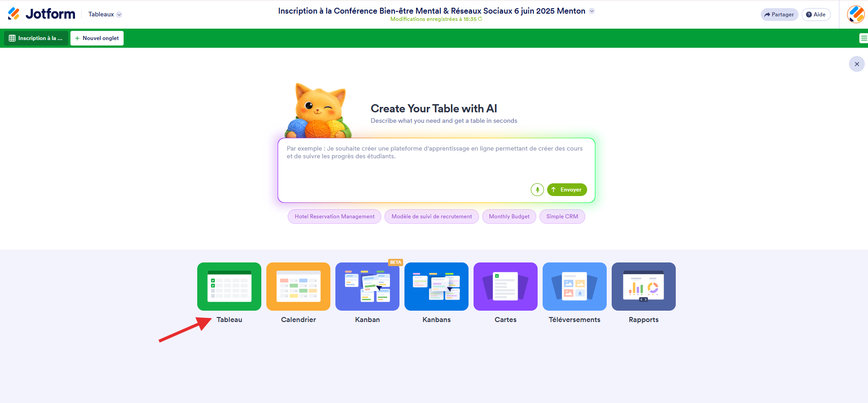Screen dimensions: 868x403
Task: Select the Tableau view icon
Action: (229, 287)
